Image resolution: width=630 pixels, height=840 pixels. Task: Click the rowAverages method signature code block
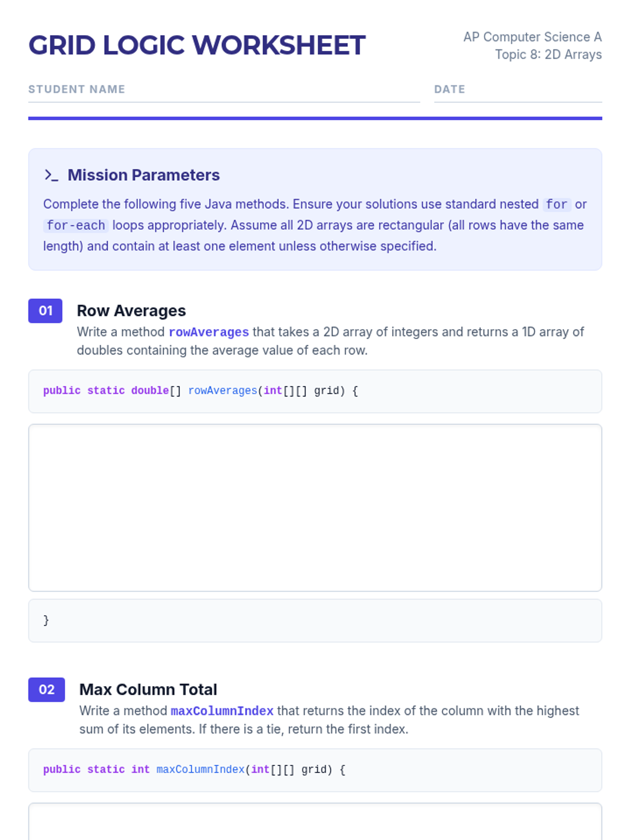(315, 391)
